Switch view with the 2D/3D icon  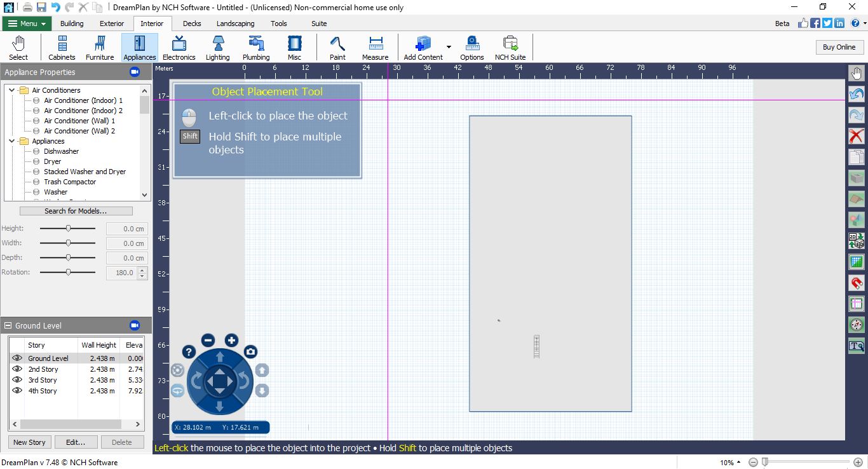click(x=857, y=241)
